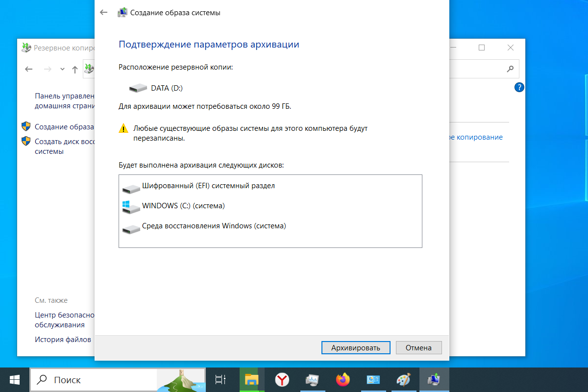Launch Firefox from the taskbar

343,379
